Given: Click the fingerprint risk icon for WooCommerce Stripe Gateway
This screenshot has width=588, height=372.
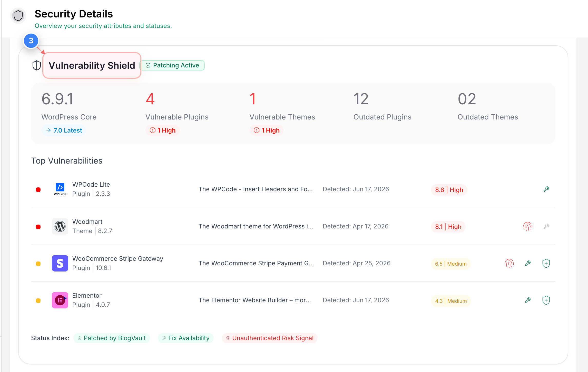Looking at the screenshot, I should (509, 263).
